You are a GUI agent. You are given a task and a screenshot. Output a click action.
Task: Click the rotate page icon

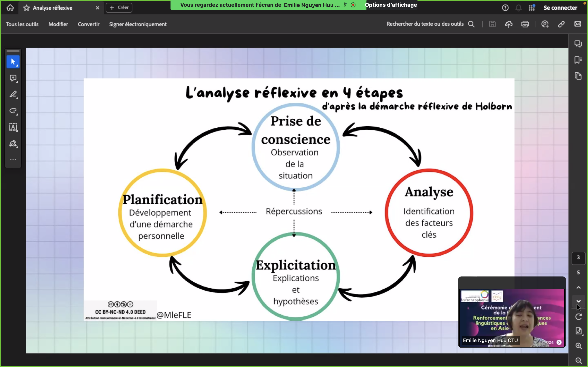579,317
